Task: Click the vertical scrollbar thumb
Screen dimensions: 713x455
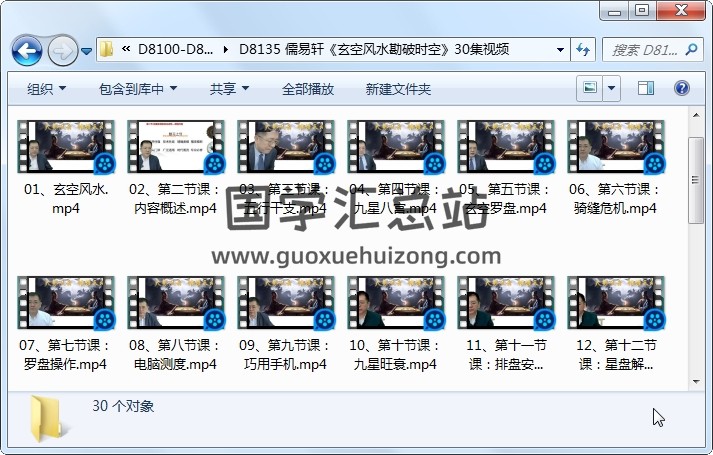Action: (696, 180)
